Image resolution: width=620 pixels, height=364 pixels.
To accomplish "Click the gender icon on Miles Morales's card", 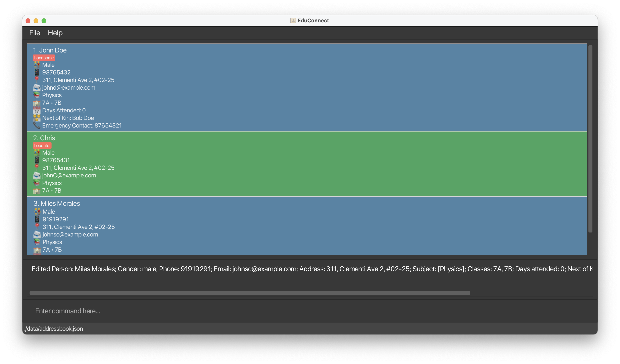I will [x=37, y=211].
